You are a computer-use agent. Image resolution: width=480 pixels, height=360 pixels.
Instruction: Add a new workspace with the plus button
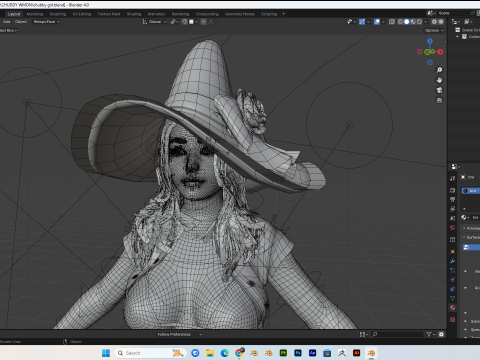click(x=284, y=14)
